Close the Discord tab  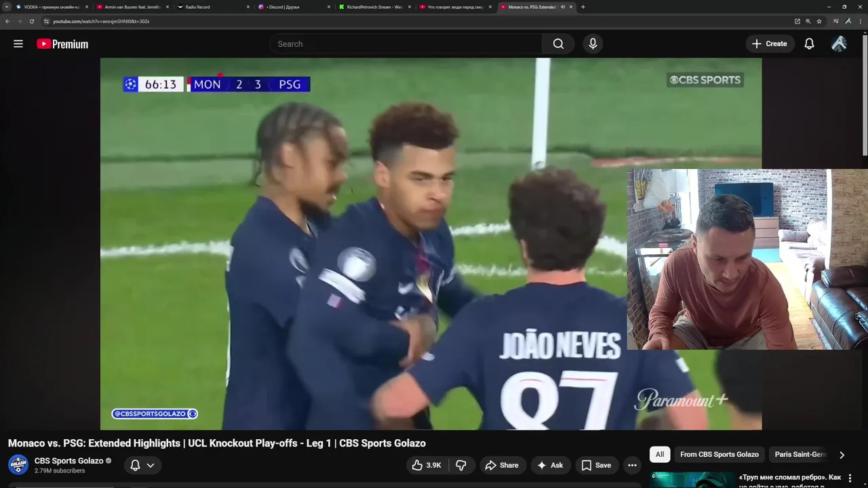click(x=329, y=7)
